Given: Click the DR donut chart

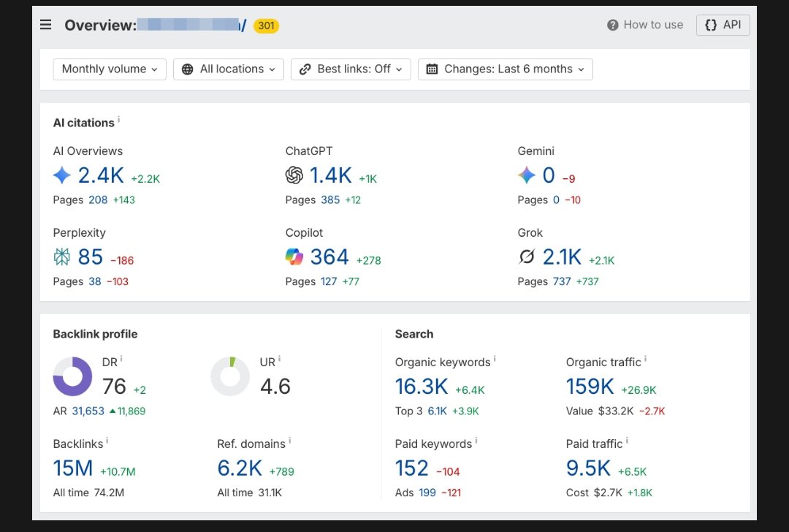Looking at the screenshot, I should click(x=73, y=376).
